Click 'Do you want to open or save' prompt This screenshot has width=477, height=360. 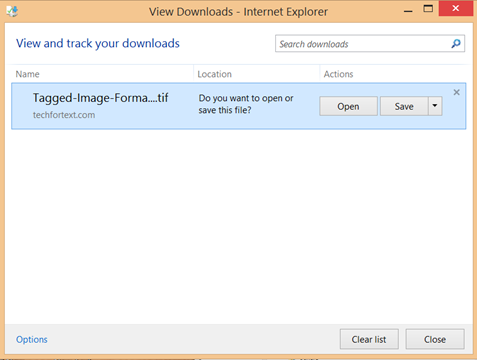tap(246, 104)
